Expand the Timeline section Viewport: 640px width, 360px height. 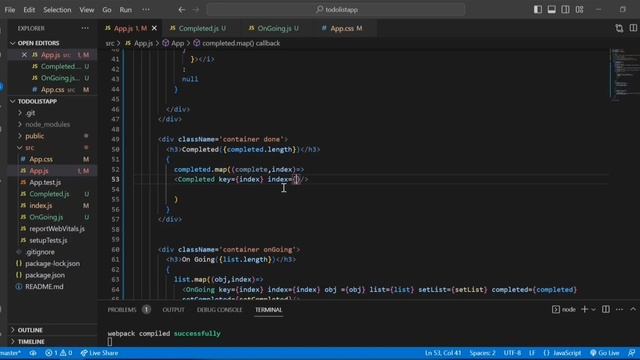31,341
